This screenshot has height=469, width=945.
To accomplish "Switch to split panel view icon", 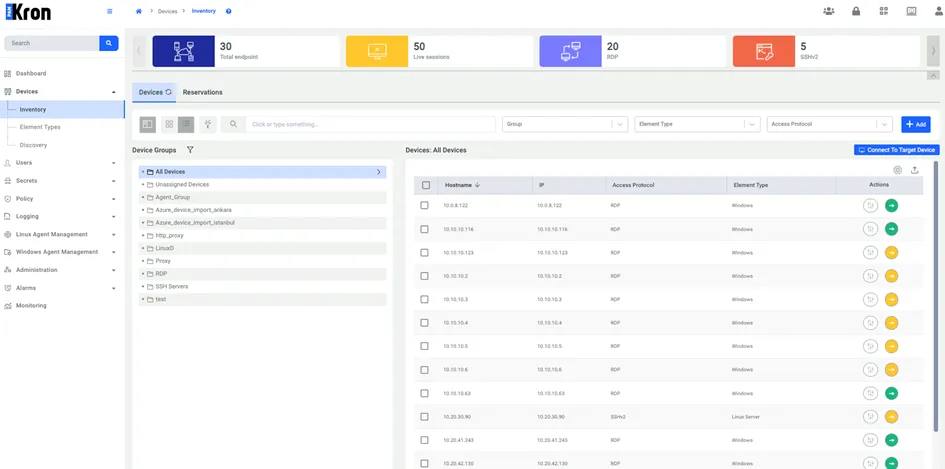I will tap(148, 124).
